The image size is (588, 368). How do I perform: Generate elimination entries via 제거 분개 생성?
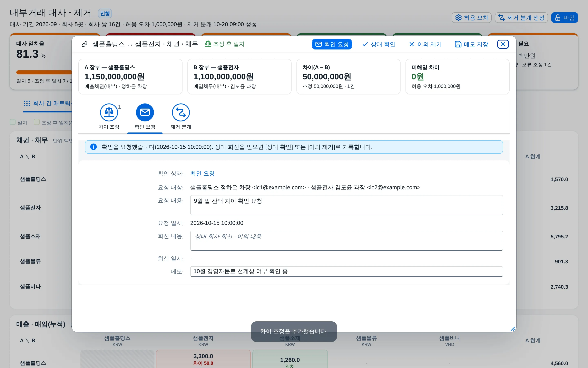pos(521,18)
